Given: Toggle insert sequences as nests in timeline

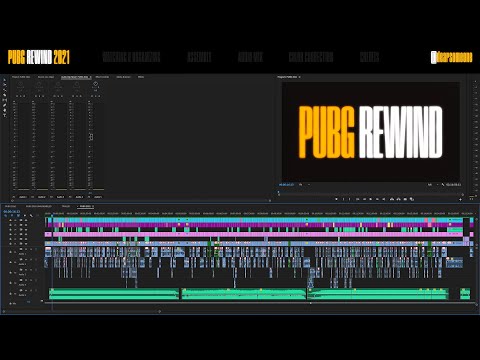Looking at the screenshot, I should (x=6, y=215).
